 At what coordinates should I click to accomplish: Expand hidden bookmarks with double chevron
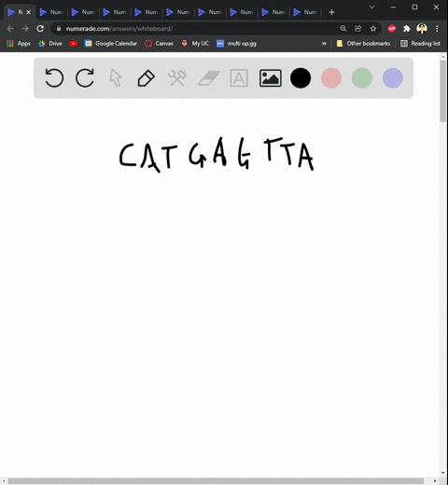click(324, 44)
